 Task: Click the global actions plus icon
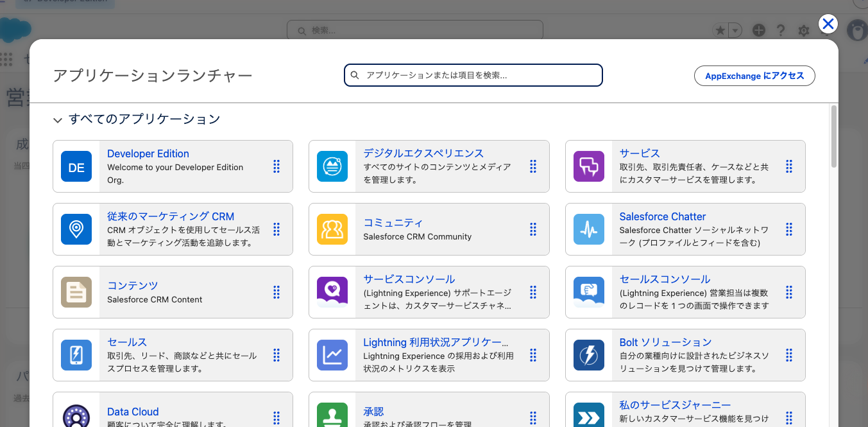coord(759,30)
